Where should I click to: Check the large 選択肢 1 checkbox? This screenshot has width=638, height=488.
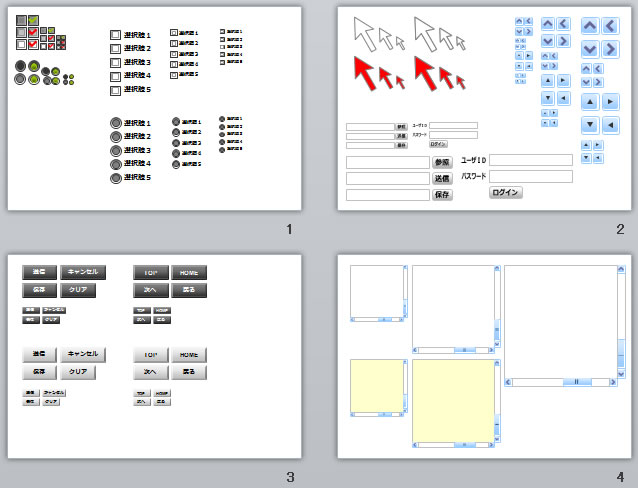coord(115,35)
